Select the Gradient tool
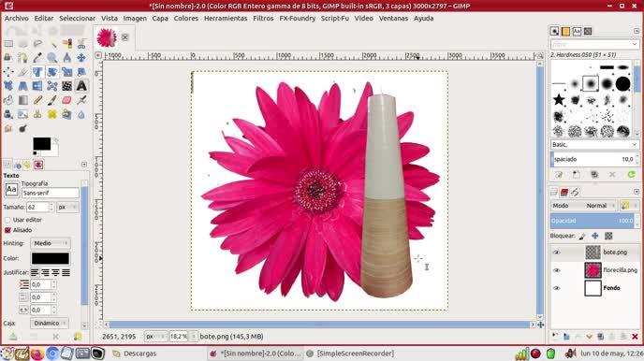This screenshot has width=644, height=361. 23,100
